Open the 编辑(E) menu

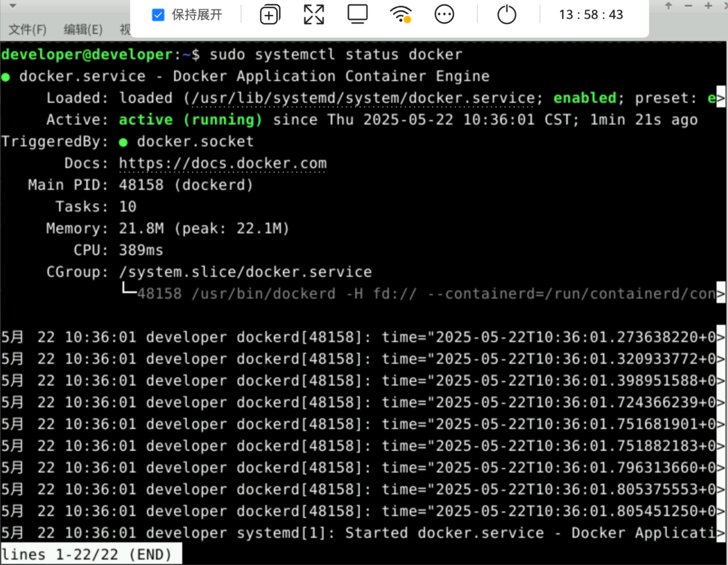tap(83, 30)
